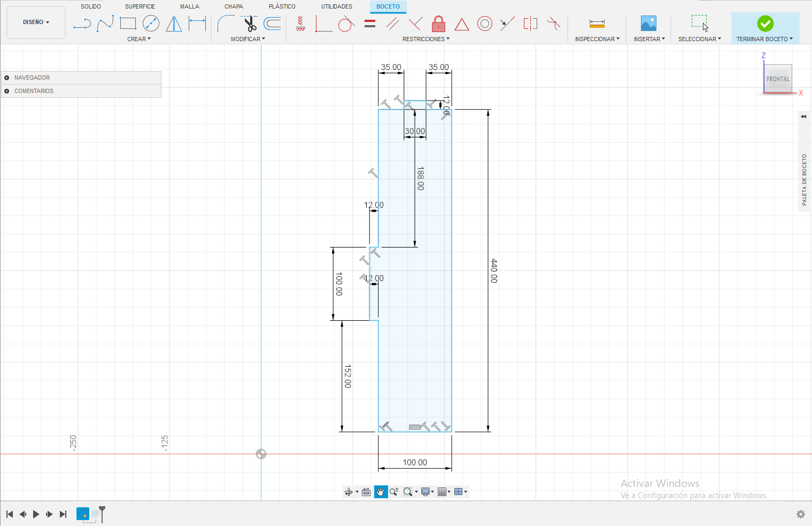
Task: Open the Orbit type dropdown arrow
Action: (x=357, y=492)
